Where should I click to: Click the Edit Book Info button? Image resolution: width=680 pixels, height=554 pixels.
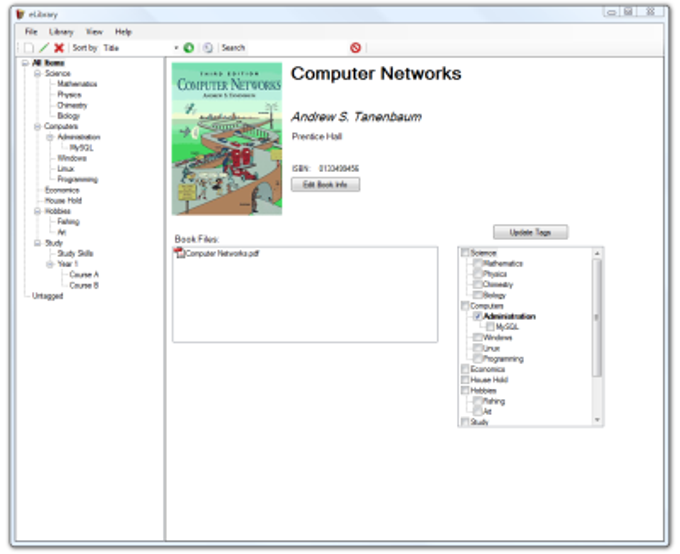(x=325, y=184)
